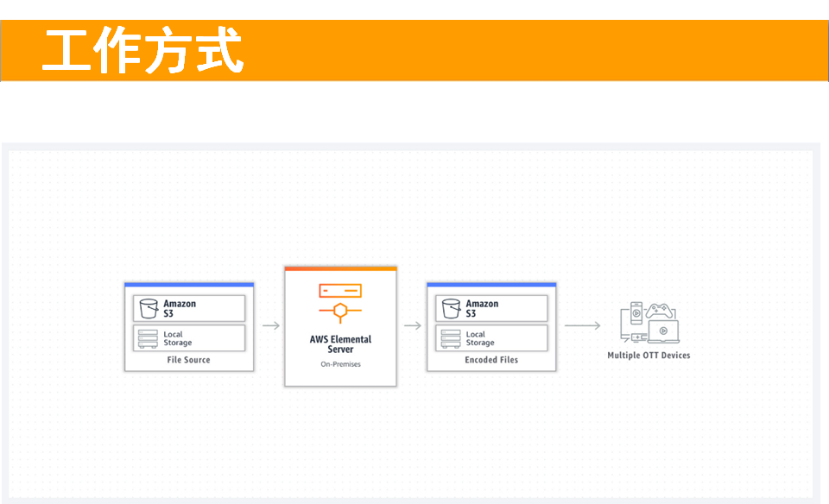Click the Amazon S3 bucket icon in File Source

coord(149,309)
